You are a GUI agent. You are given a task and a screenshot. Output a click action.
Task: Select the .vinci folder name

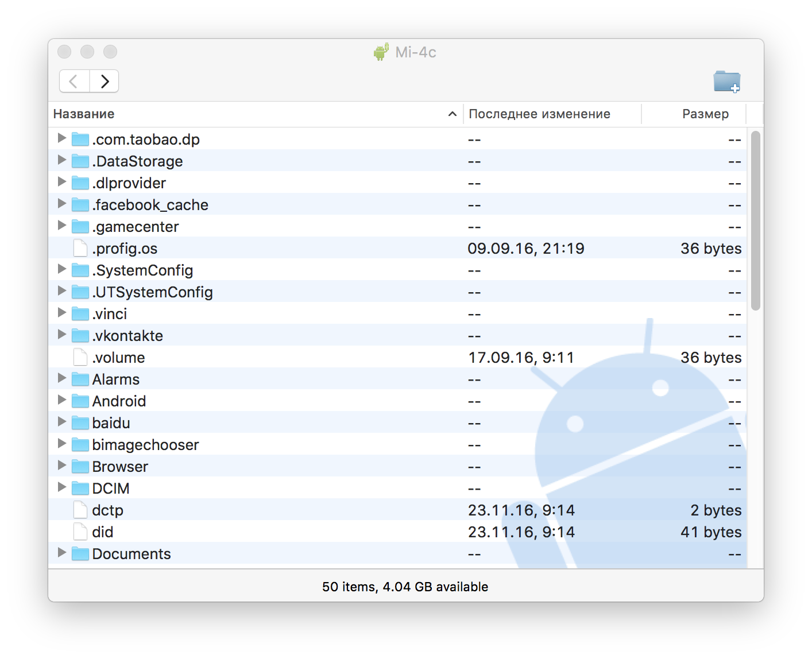[110, 314]
